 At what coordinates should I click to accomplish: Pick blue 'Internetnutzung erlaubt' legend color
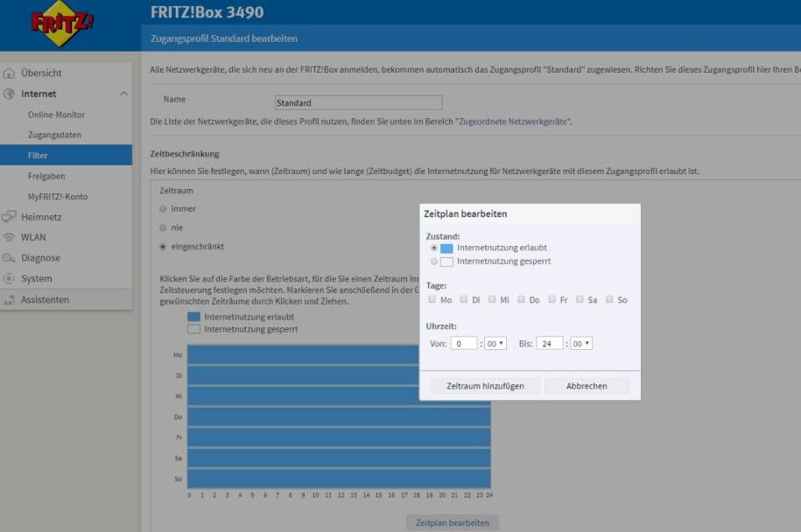click(x=193, y=317)
